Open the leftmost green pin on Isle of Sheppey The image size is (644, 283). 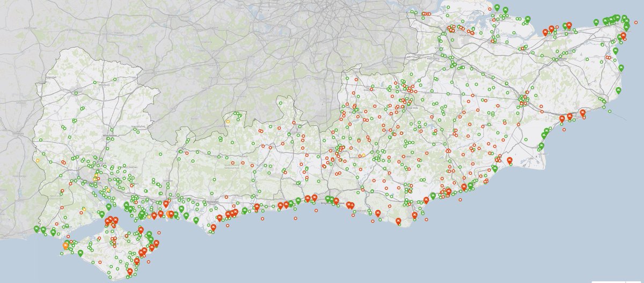point(497,7)
